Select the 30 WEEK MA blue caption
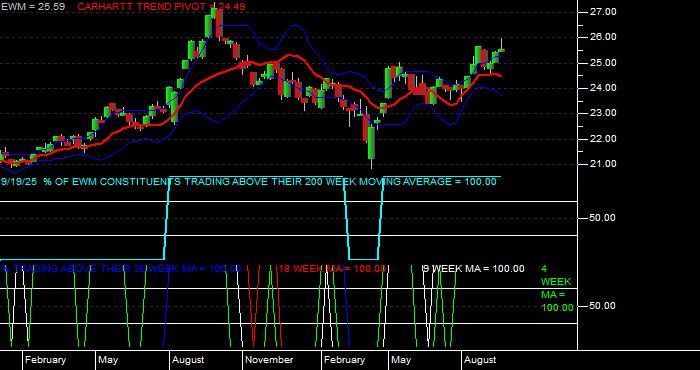 click(x=121, y=269)
